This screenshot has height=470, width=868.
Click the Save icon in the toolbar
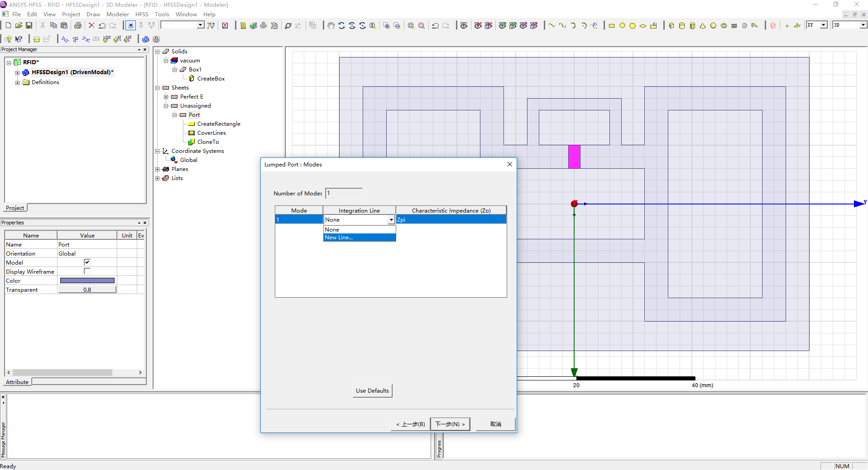tap(29, 25)
